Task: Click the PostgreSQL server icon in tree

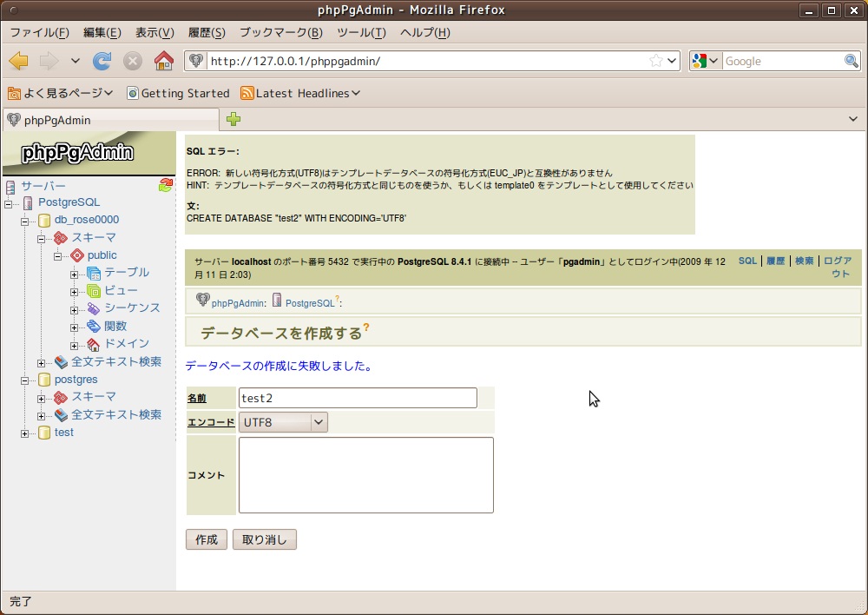Action: (28, 202)
